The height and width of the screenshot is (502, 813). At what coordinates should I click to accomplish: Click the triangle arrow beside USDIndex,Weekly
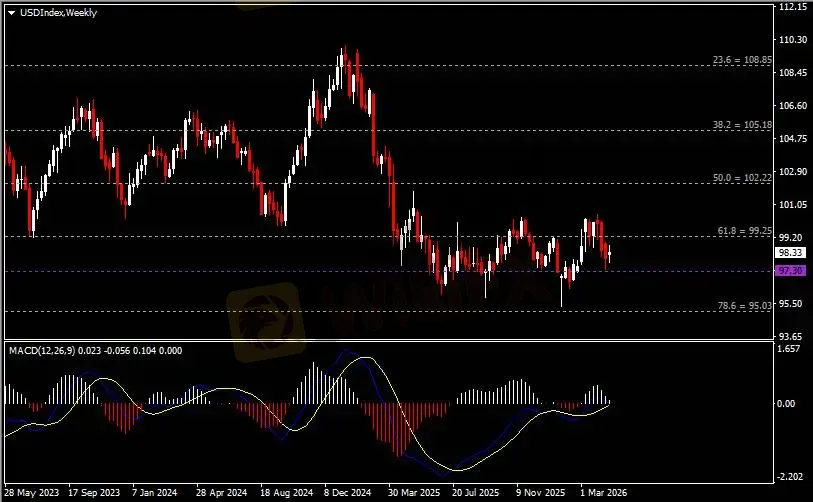(x=11, y=11)
